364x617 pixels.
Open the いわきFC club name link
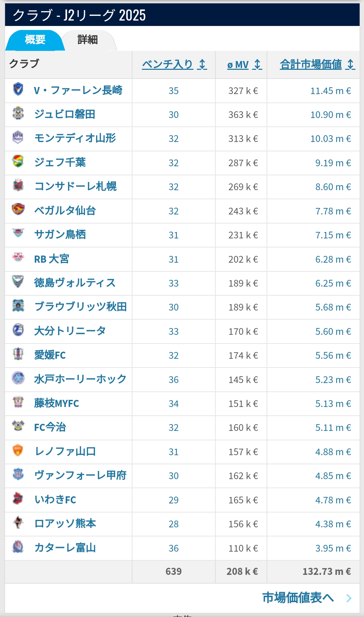[x=55, y=500]
